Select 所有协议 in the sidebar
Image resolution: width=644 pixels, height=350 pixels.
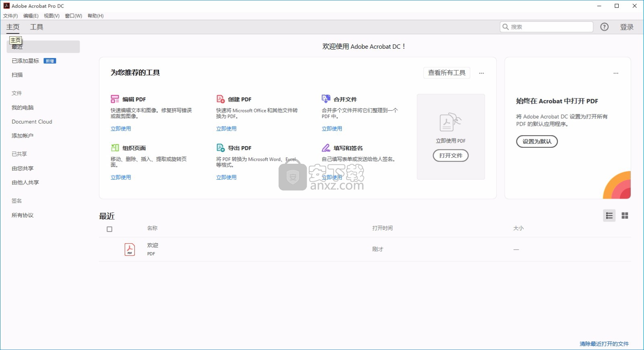(23, 215)
